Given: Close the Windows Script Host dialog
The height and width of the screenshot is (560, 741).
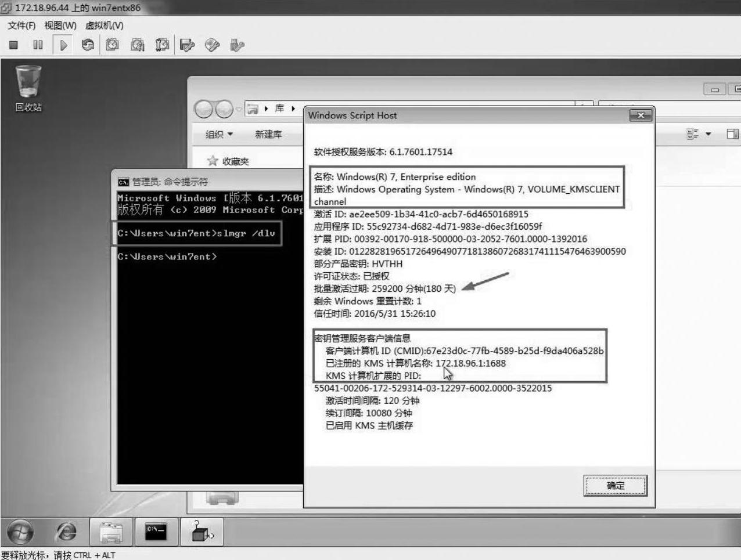Looking at the screenshot, I should pos(641,115).
